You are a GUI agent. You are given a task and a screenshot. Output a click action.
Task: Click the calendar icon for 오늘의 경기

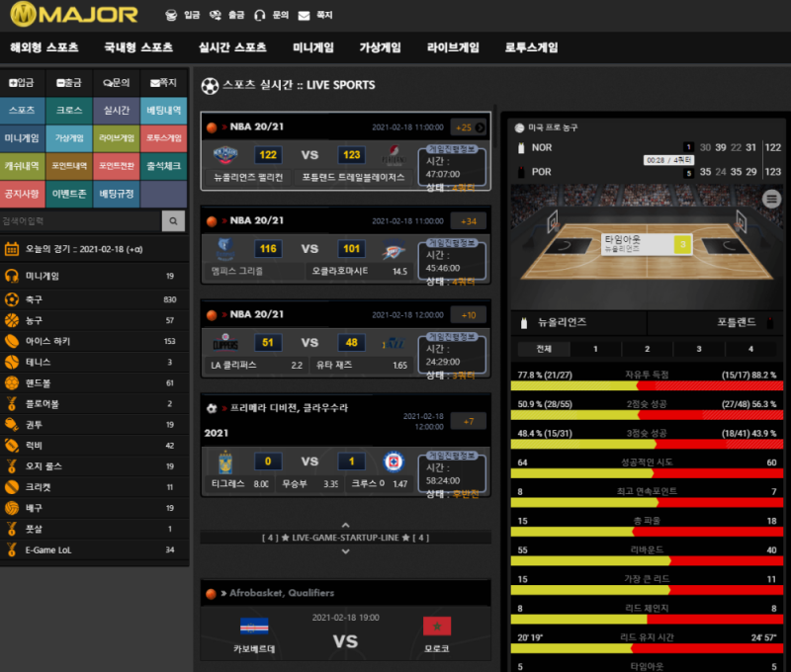(12, 249)
